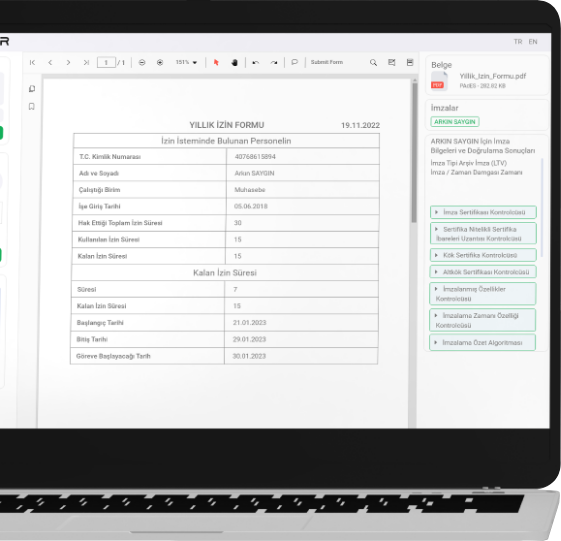Go to previous page arrow
The height and width of the screenshot is (541, 561).
pyautogui.click(x=50, y=63)
